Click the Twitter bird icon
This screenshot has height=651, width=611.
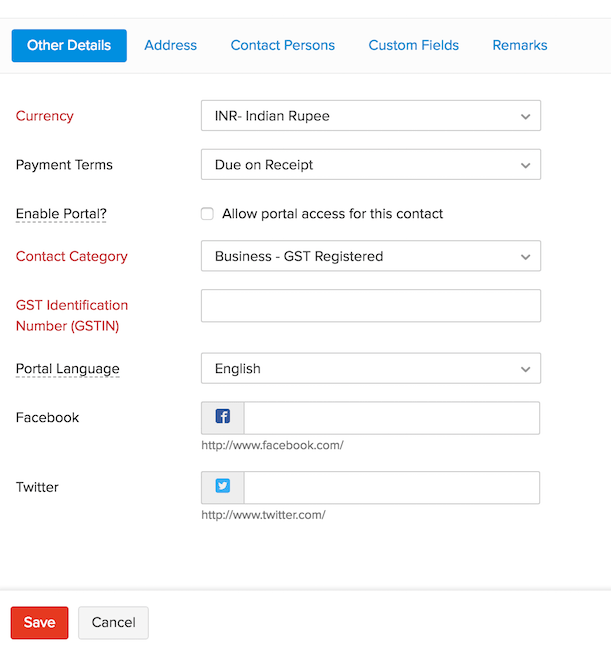223,487
